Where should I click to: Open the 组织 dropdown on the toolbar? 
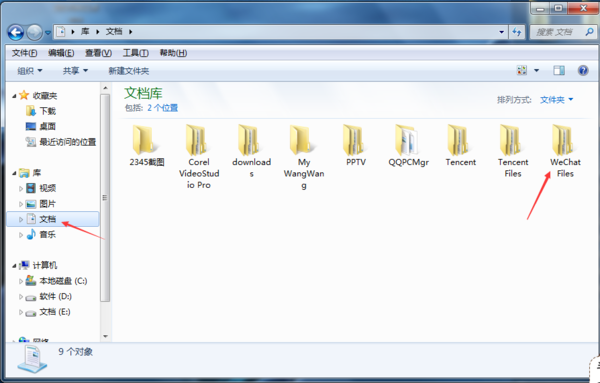[x=29, y=71]
